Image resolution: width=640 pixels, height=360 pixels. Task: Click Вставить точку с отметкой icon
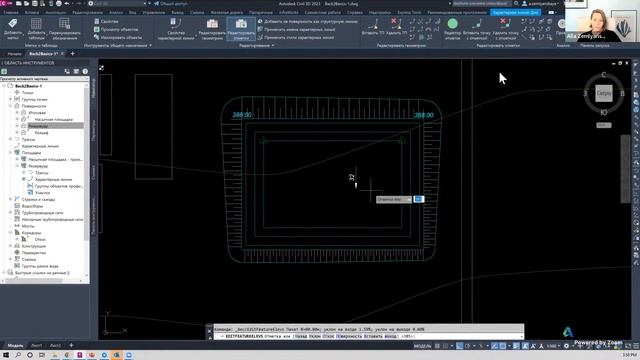[477, 29]
